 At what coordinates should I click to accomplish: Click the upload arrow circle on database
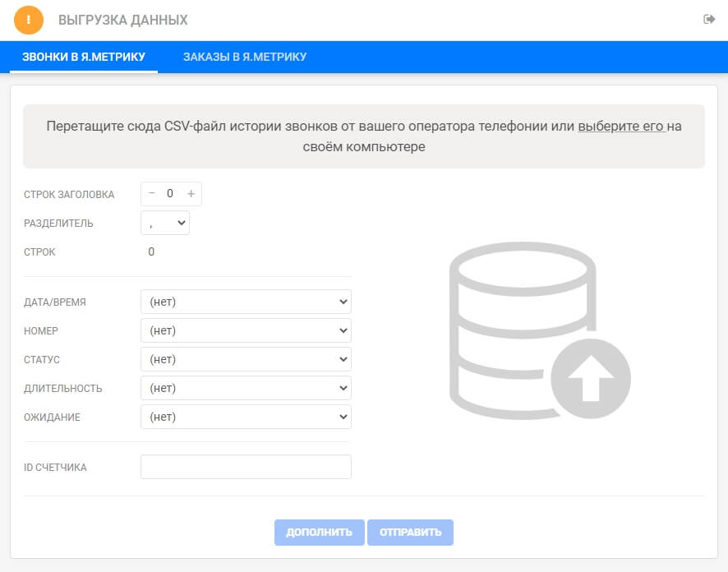(590, 379)
